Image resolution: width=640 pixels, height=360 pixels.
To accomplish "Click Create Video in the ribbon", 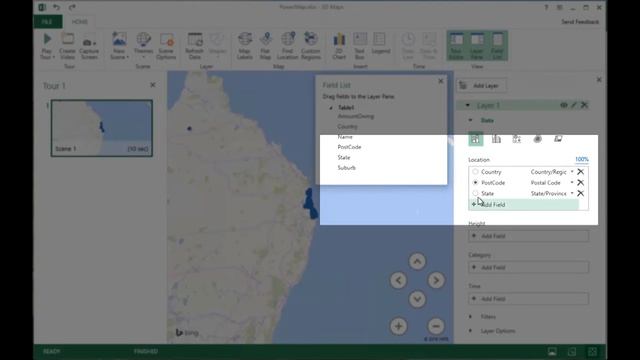I will [x=67, y=46].
